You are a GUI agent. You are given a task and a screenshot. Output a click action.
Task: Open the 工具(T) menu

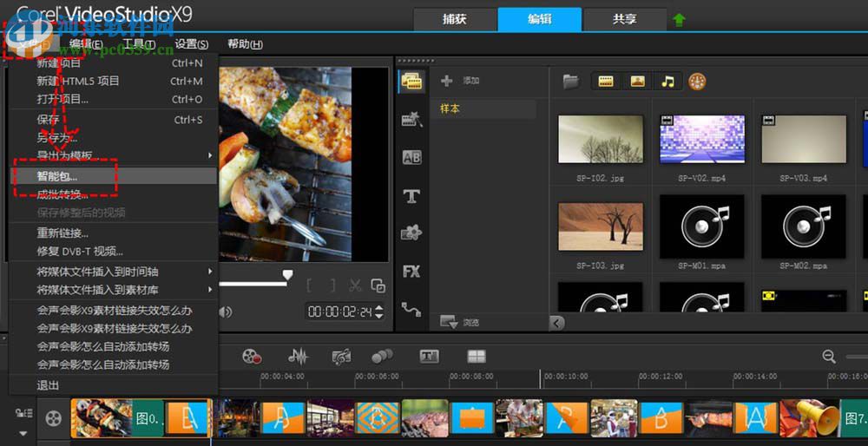tap(138, 44)
